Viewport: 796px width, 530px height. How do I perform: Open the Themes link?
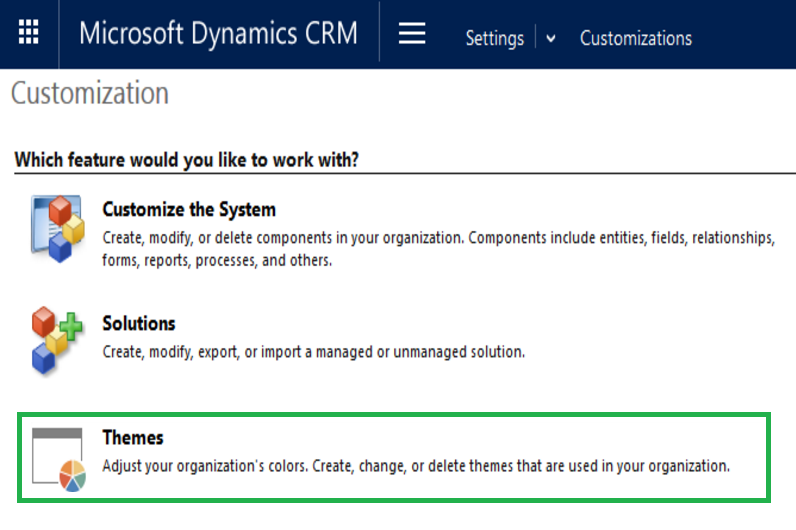[132, 438]
